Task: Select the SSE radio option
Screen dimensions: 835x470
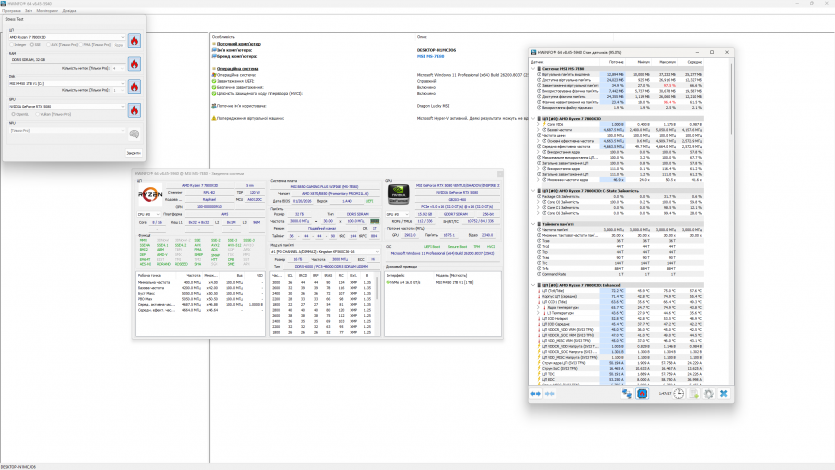Action: (34, 45)
